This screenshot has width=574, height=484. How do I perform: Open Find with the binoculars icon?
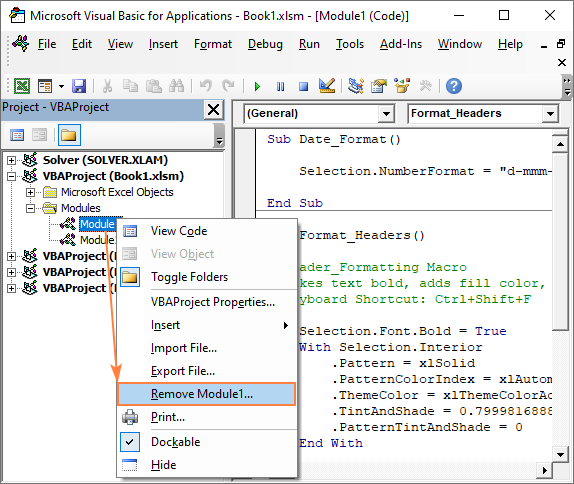pos(176,86)
